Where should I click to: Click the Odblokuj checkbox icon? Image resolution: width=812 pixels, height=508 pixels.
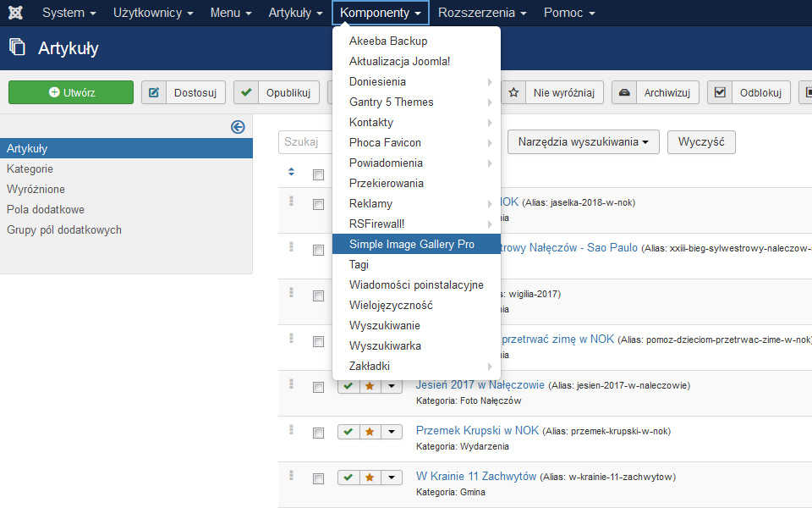pyautogui.click(x=720, y=92)
